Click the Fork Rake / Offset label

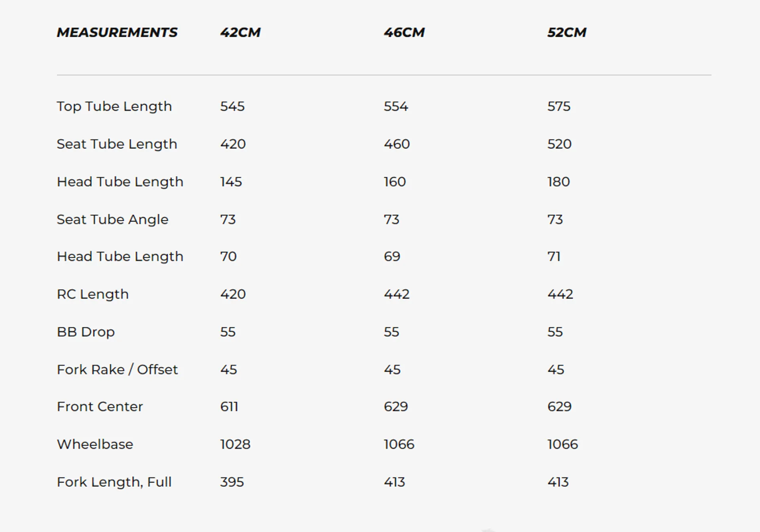(117, 370)
